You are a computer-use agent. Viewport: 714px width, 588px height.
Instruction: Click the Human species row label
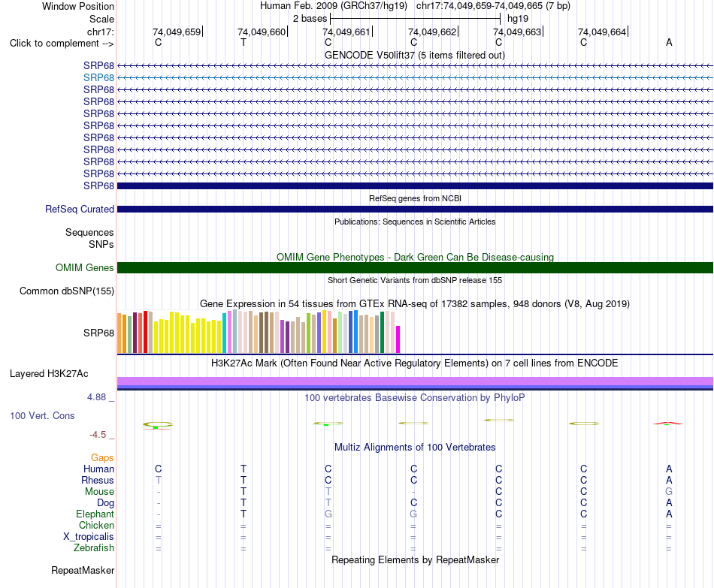(x=98, y=469)
